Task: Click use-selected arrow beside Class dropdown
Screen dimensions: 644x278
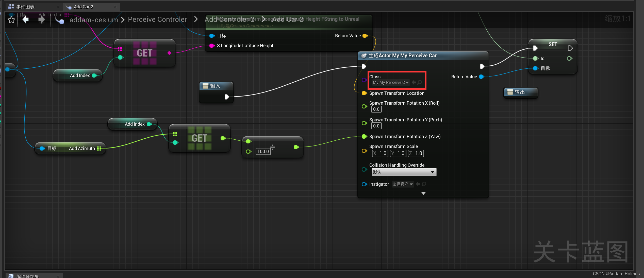Action: point(414,82)
